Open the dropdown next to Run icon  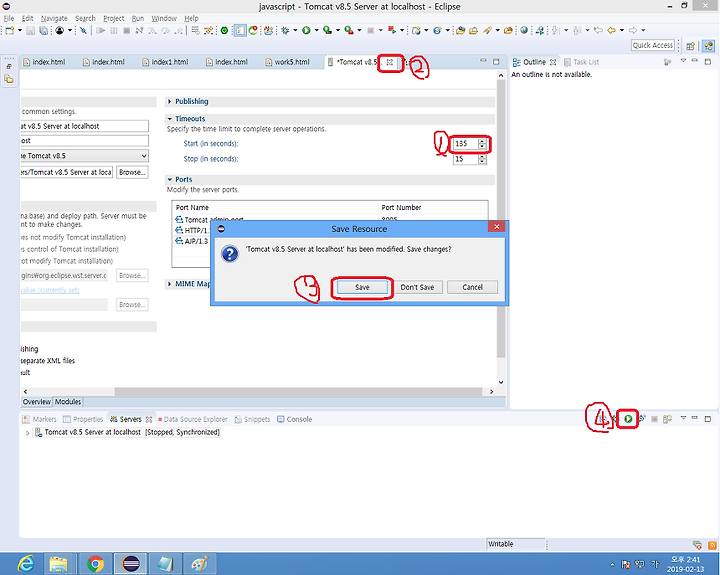pos(316,30)
